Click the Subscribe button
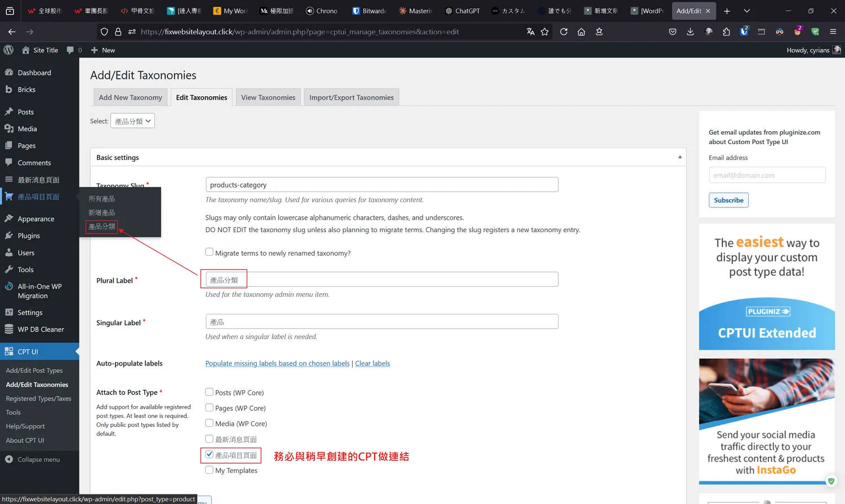Screen dimensions: 845x504 point(728,200)
